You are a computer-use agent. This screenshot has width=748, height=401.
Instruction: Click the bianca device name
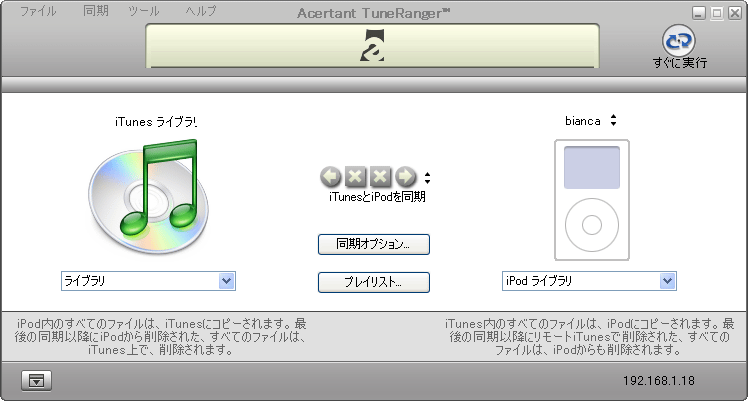tap(582, 121)
